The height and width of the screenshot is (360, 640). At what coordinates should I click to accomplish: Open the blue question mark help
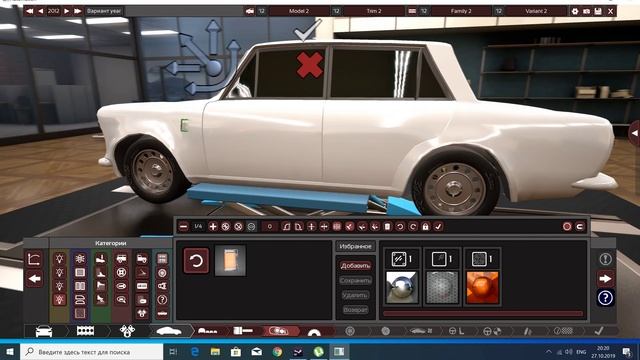(x=605, y=298)
